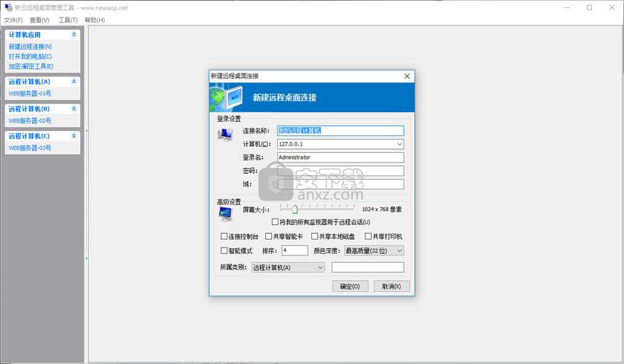Minimize the main application window
Viewport: 624px width, 364px height.
tap(567, 7)
